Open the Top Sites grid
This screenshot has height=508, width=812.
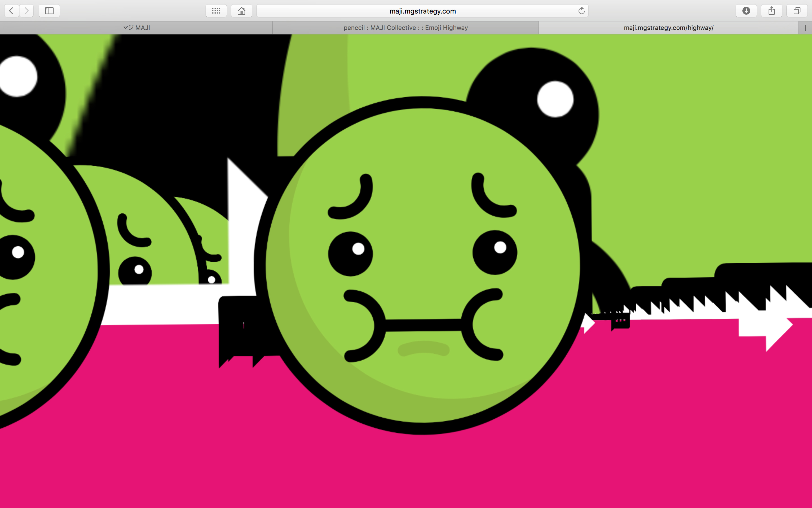tap(217, 11)
